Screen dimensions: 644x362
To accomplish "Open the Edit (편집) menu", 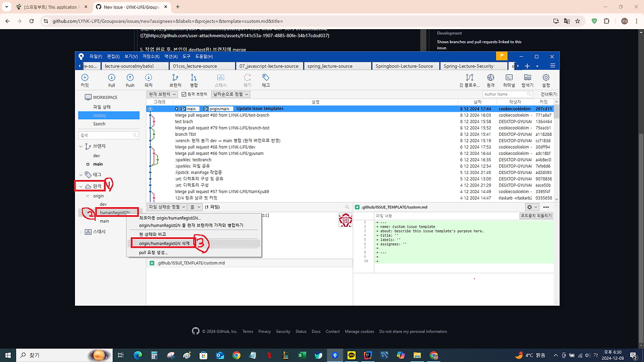I will pyautogui.click(x=113, y=56).
